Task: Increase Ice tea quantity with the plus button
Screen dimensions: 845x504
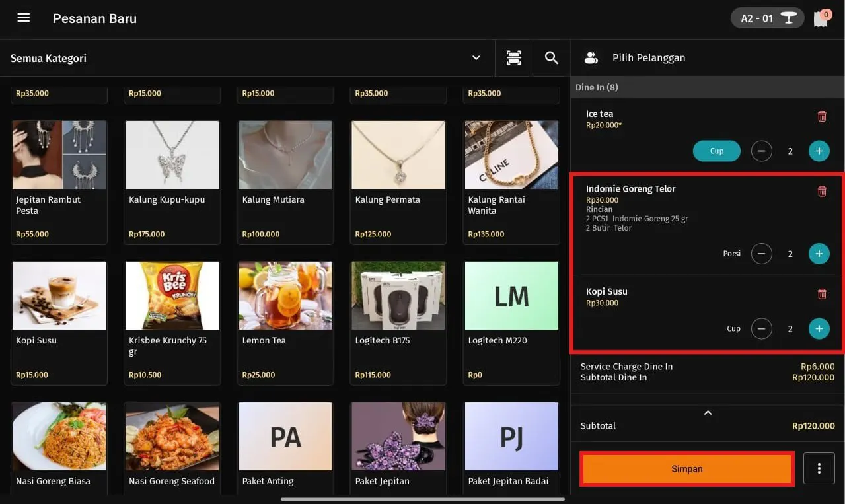Action: tap(819, 151)
